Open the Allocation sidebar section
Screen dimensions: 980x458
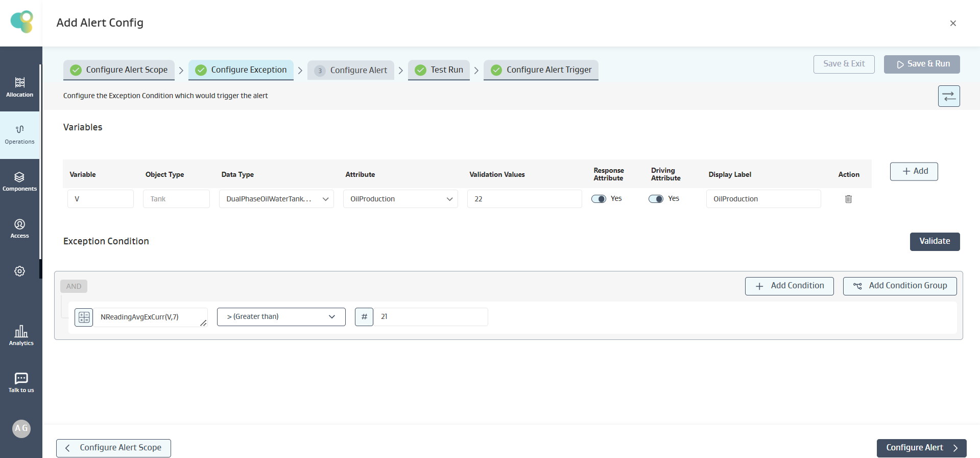(19, 87)
